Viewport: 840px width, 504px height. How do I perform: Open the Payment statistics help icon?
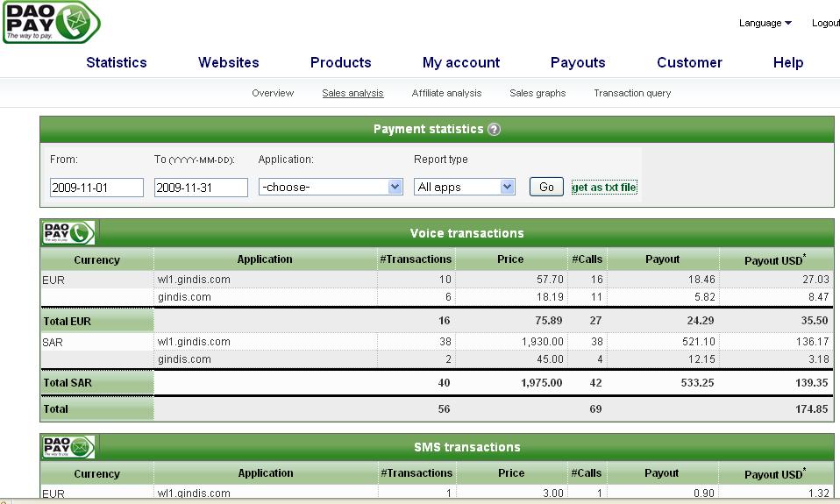click(x=494, y=129)
